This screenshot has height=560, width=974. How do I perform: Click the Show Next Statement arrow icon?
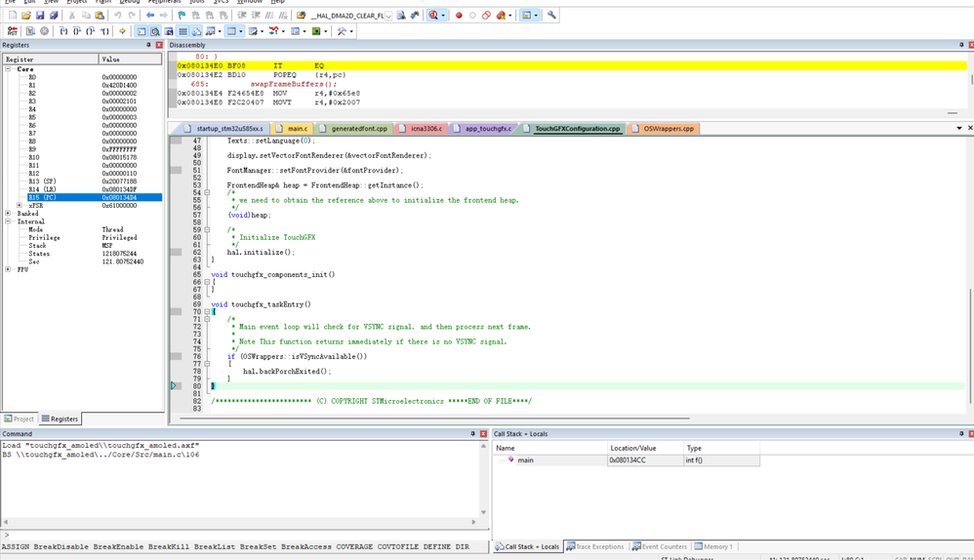pyautogui.click(x=122, y=31)
